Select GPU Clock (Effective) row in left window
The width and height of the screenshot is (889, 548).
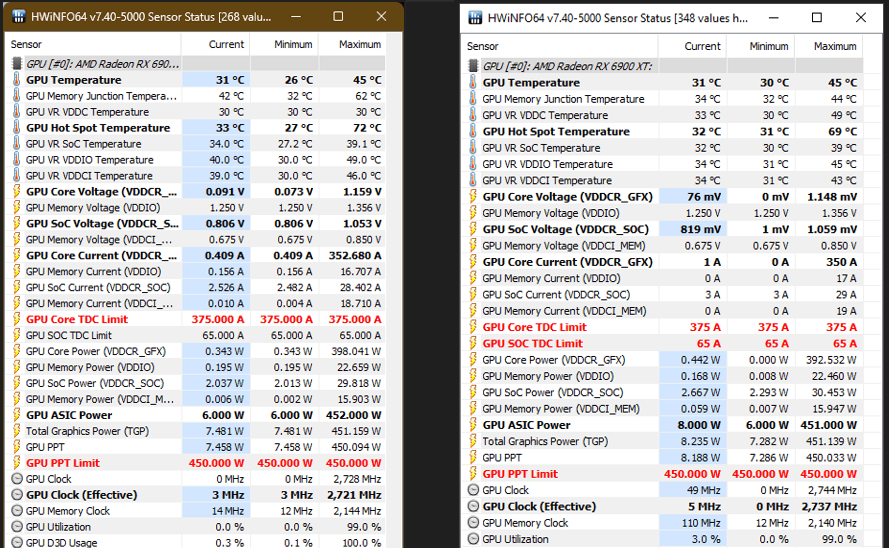(x=196, y=495)
